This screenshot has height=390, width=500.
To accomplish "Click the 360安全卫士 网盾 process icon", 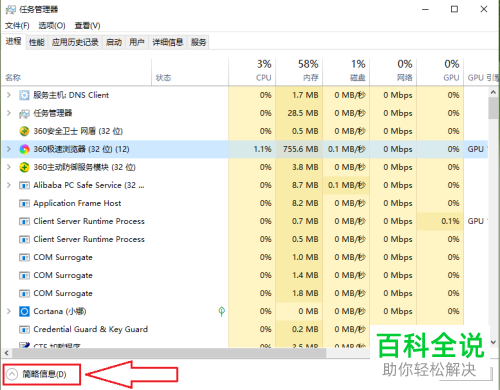I will (x=24, y=131).
